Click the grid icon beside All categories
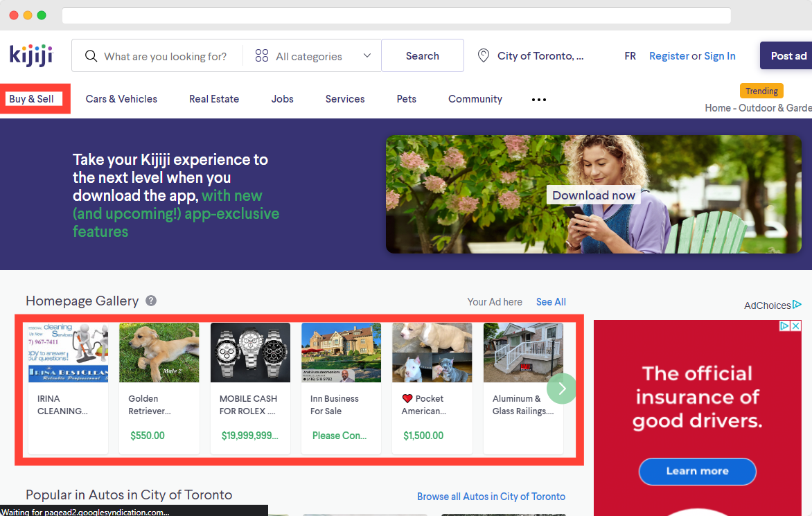The image size is (812, 516). pyautogui.click(x=262, y=55)
